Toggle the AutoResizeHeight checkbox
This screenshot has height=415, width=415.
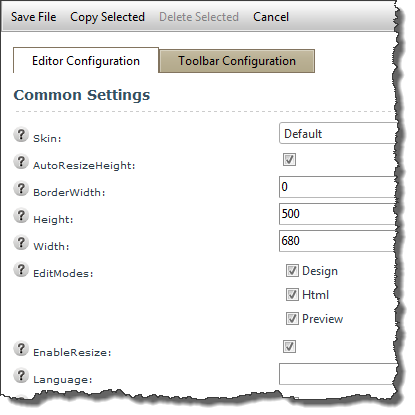click(x=289, y=159)
